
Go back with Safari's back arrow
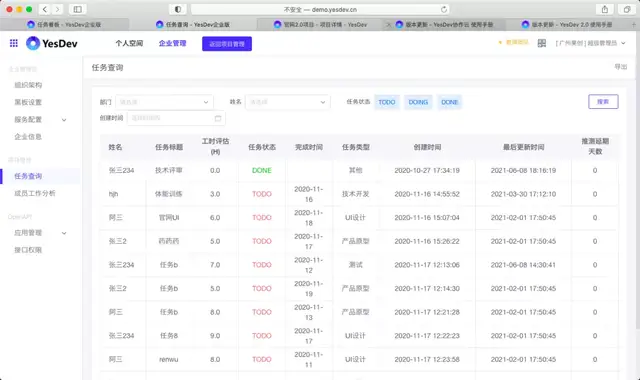click(45, 9)
